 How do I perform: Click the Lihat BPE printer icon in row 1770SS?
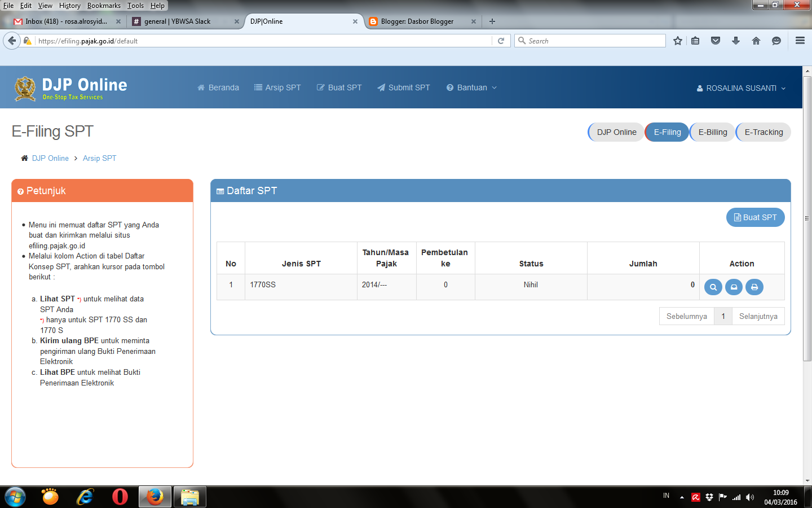754,287
